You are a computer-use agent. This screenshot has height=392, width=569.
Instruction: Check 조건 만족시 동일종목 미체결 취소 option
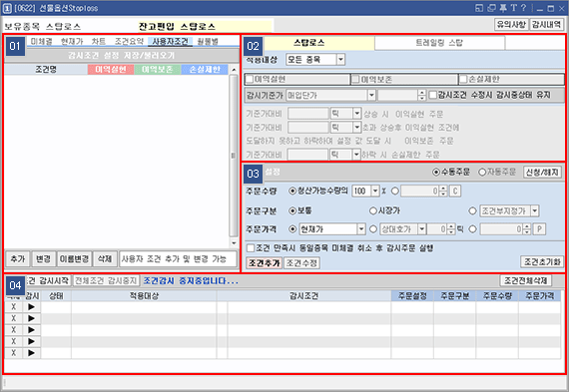(251, 248)
